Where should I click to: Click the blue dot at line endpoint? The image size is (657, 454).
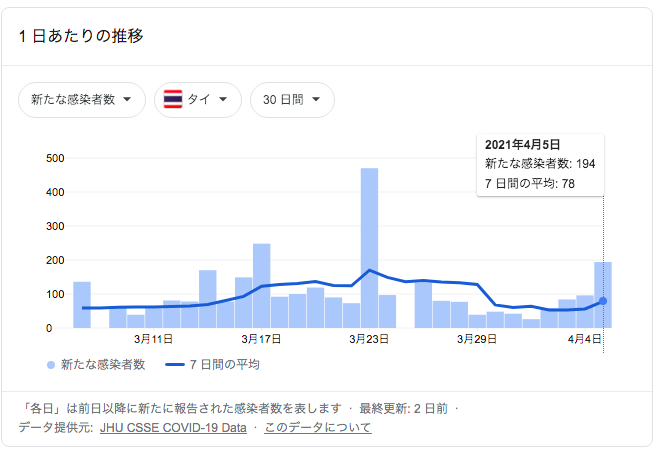(x=603, y=301)
